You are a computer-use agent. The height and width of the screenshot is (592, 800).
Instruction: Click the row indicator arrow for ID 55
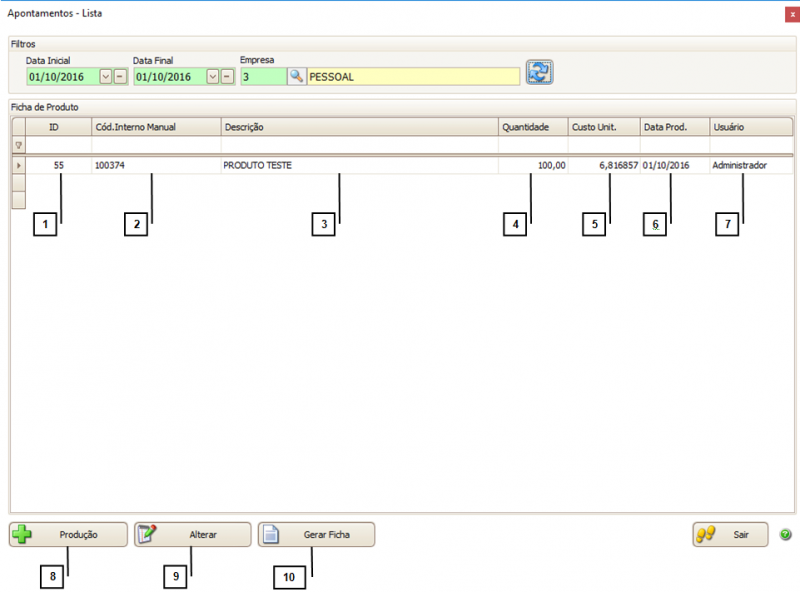pyautogui.click(x=18, y=165)
